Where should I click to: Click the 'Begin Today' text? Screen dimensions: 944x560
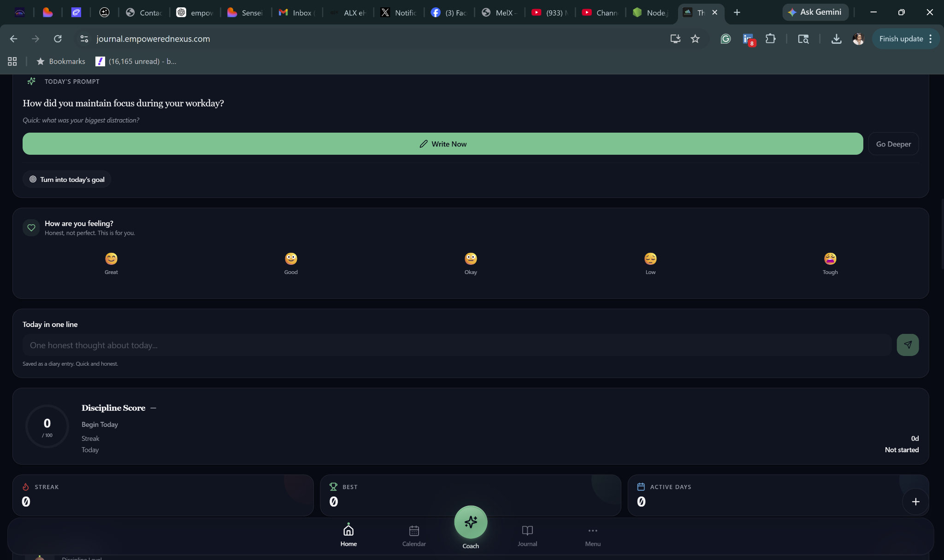point(100,424)
